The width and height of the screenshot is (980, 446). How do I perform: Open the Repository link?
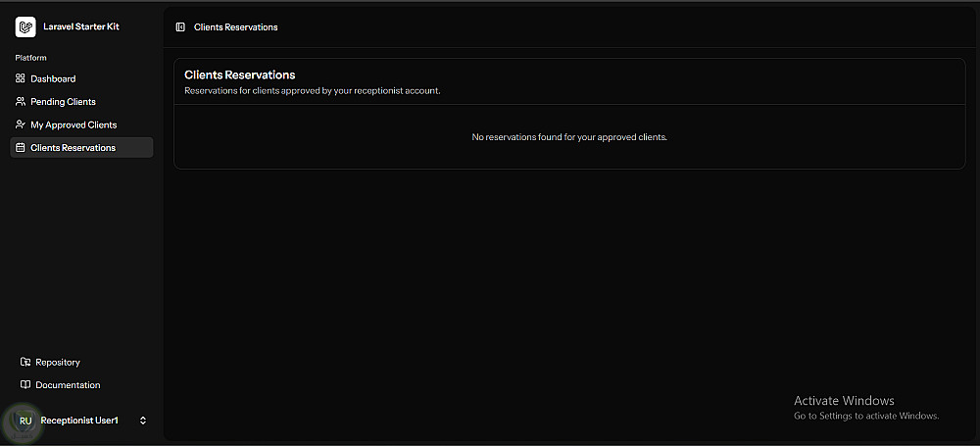click(58, 362)
